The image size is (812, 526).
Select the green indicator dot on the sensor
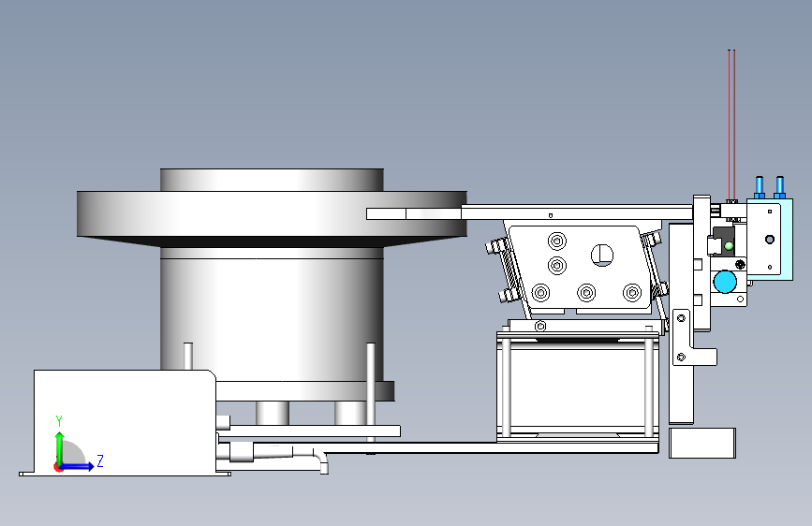point(729,246)
